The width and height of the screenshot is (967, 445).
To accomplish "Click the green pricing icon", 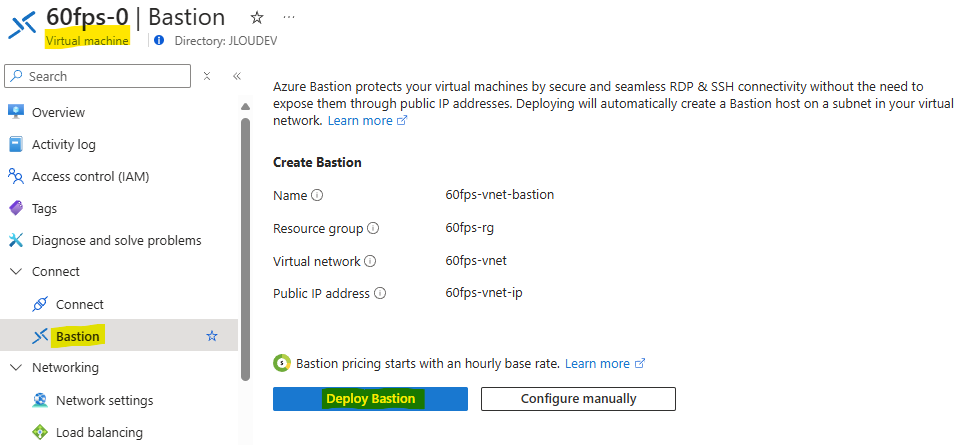I will click(x=282, y=364).
